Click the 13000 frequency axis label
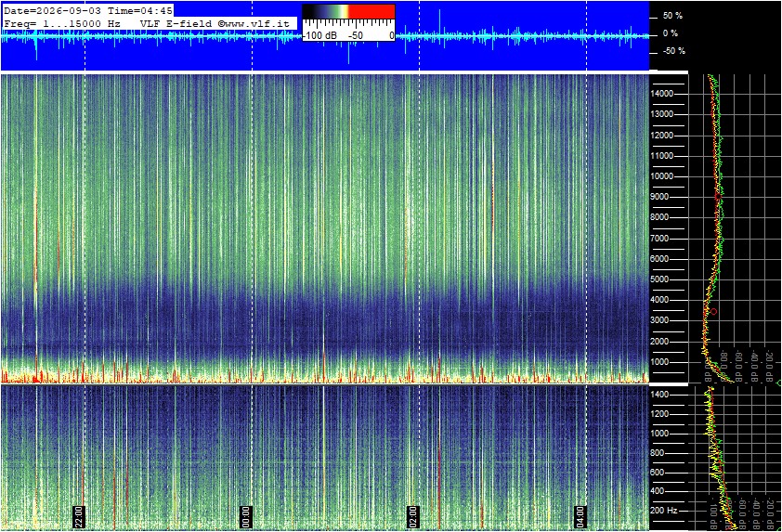This screenshot has width=782, height=532. click(x=662, y=114)
